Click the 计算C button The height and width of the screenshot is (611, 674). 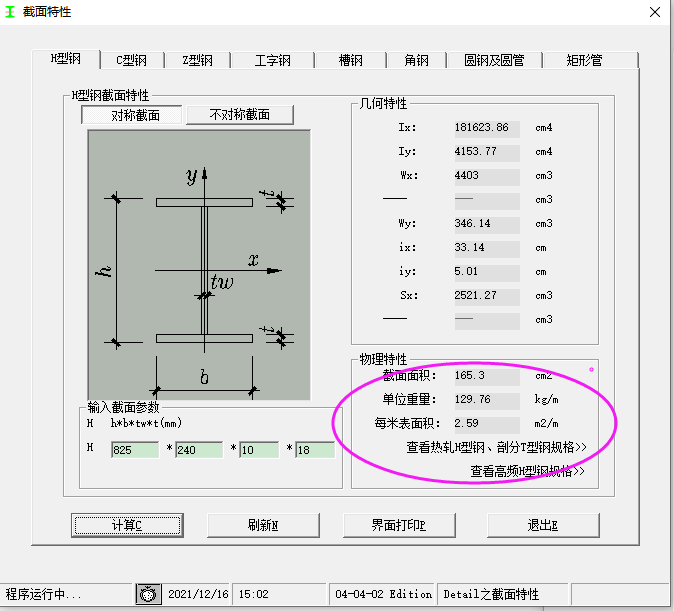click(127, 525)
